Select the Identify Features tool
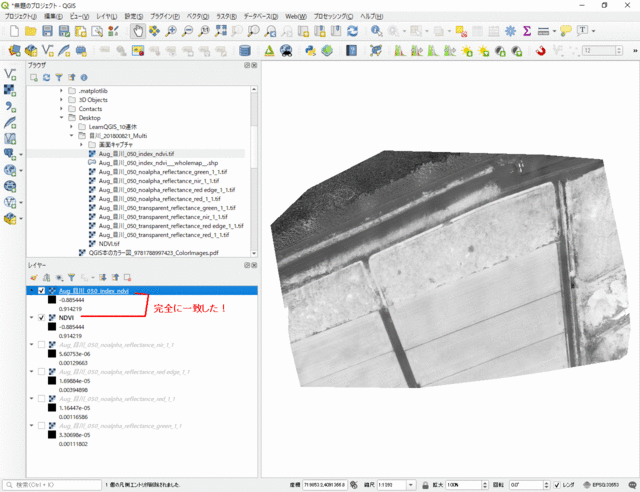 376,31
